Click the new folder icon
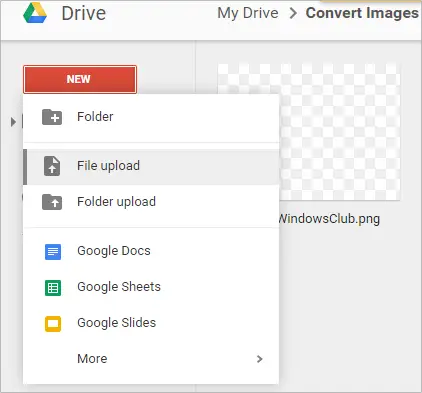 click(x=52, y=117)
